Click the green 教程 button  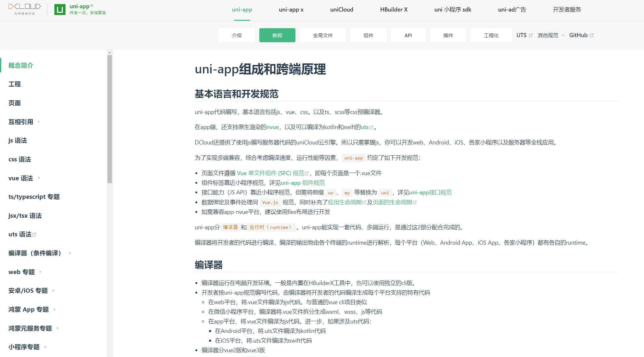tap(277, 35)
